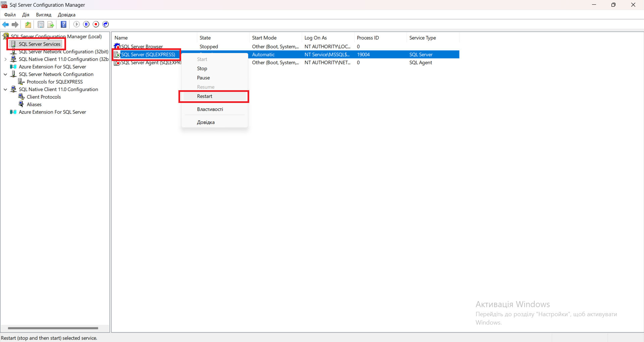Click the Up one level folder icon
The width and height of the screenshot is (644, 342).
coord(28,24)
